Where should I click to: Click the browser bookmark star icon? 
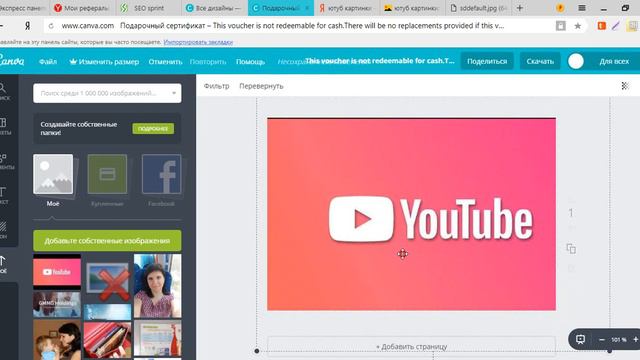[578, 26]
